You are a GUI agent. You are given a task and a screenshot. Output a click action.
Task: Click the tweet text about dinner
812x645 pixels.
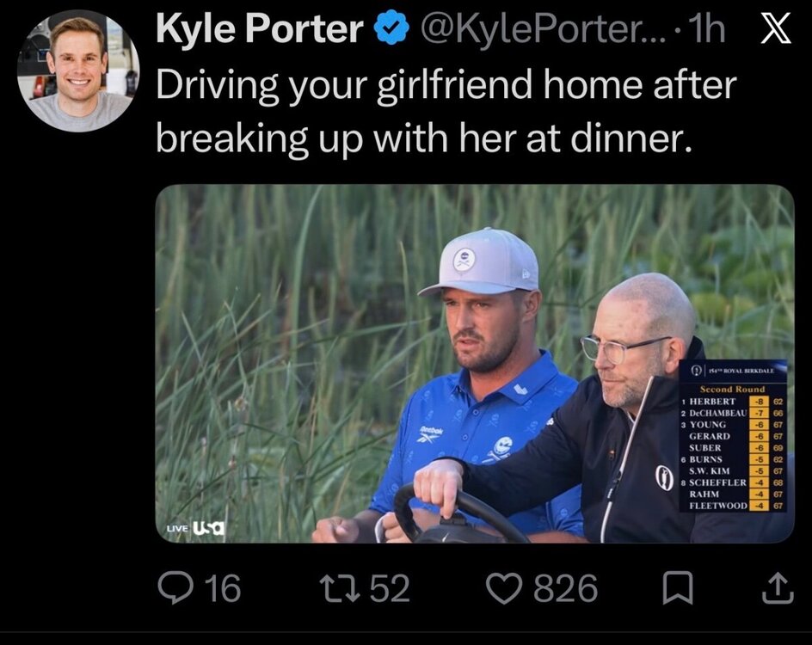click(446, 111)
